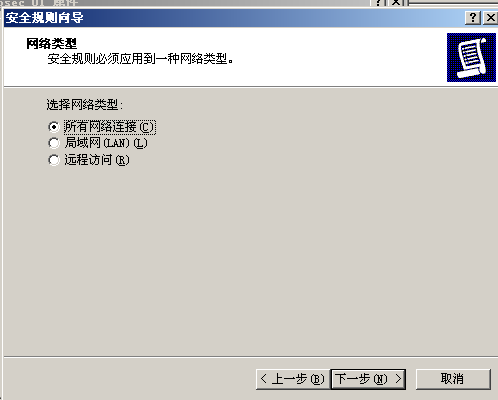Click the wizard's scroll document icon

tap(471, 57)
